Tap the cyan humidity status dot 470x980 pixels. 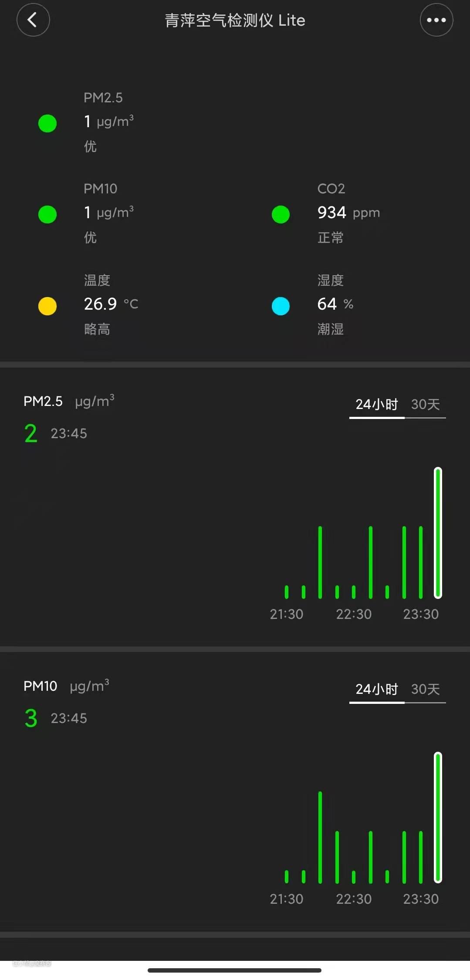pos(281,306)
